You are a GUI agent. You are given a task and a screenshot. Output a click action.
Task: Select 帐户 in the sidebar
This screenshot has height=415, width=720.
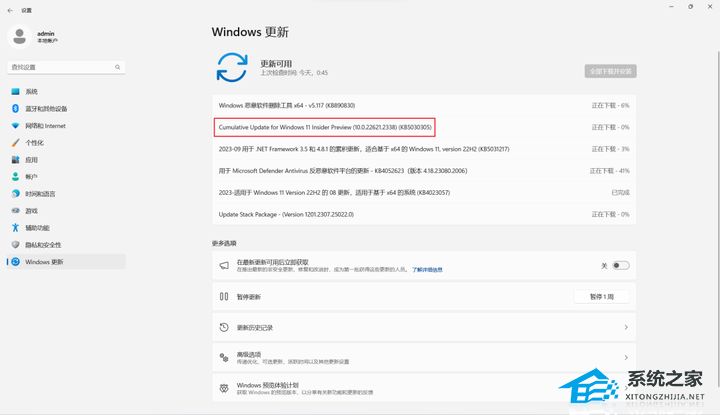click(x=66, y=177)
